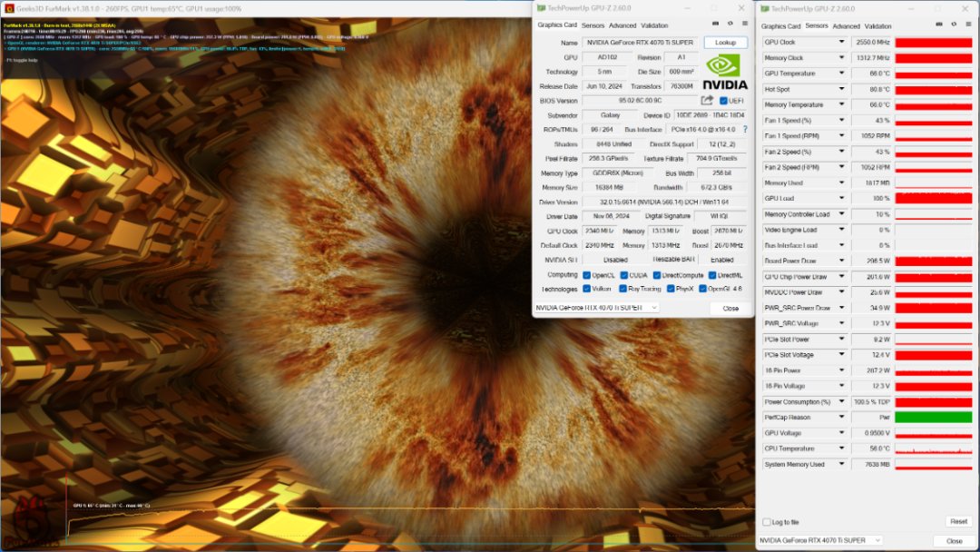Viewport: 980px width, 552px height.
Task: Expand the Memory Clock sensor dropdown arrow
Action: click(x=841, y=57)
